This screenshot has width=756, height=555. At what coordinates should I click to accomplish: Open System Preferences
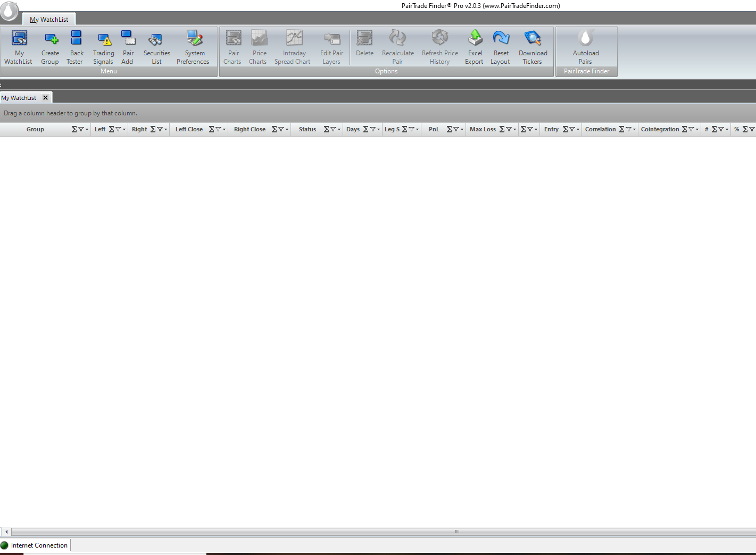coord(193,47)
